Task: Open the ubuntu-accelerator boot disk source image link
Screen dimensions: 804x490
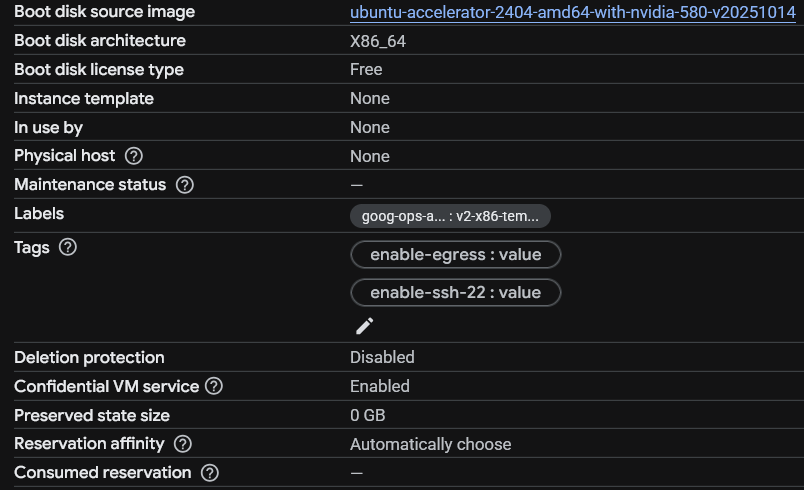Action: click(x=573, y=12)
